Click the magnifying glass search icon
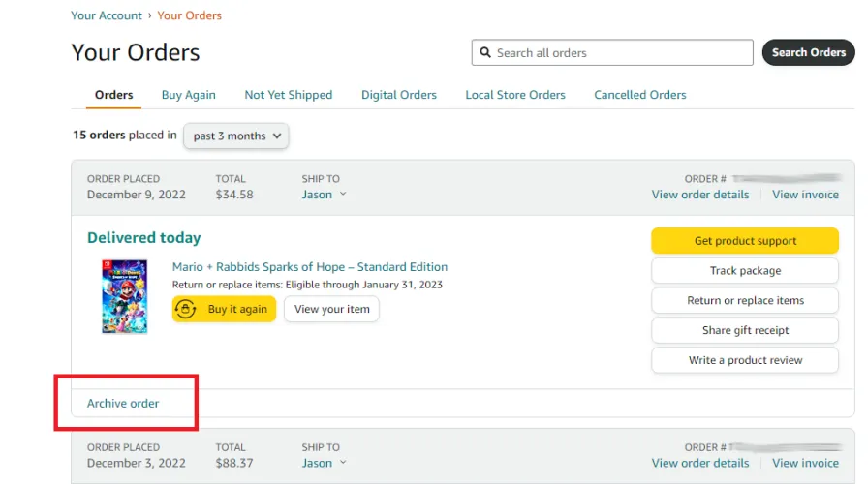This screenshot has height=484, width=868. click(484, 53)
